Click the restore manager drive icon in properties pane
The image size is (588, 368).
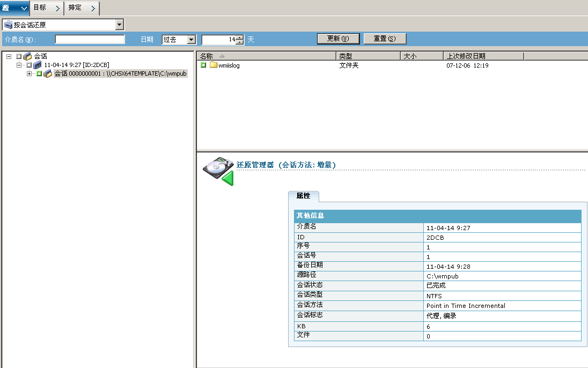pyautogui.click(x=217, y=167)
